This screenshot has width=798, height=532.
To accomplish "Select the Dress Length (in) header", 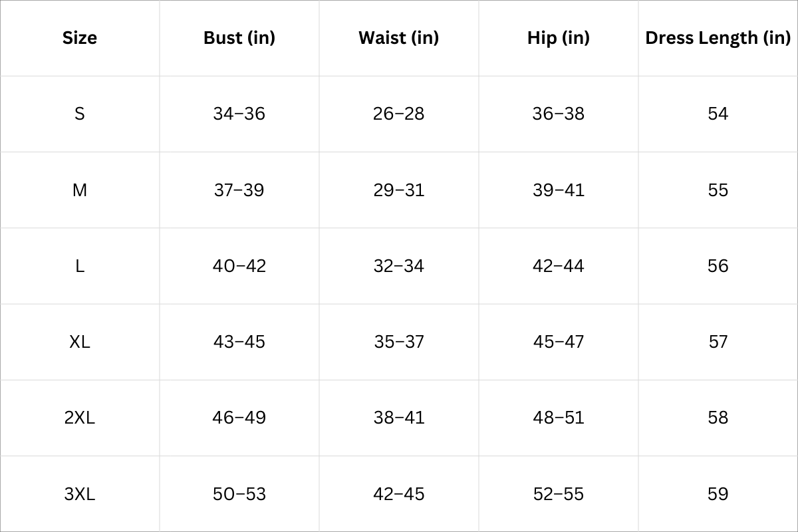I will click(x=718, y=38).
